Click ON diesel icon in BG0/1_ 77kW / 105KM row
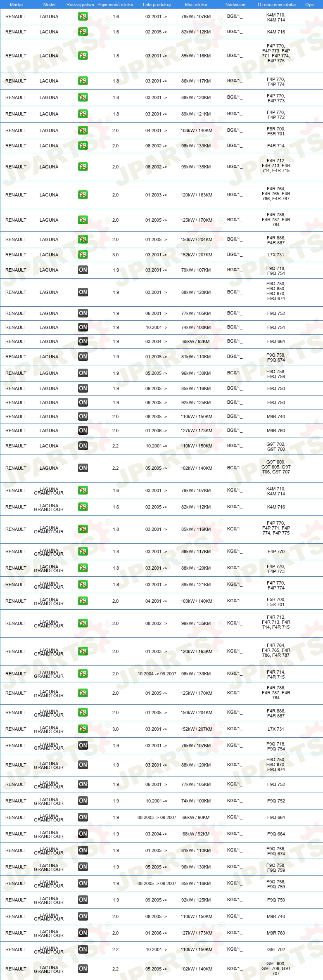The height and width of the screenshot is (980, 323). pos(83,313)
